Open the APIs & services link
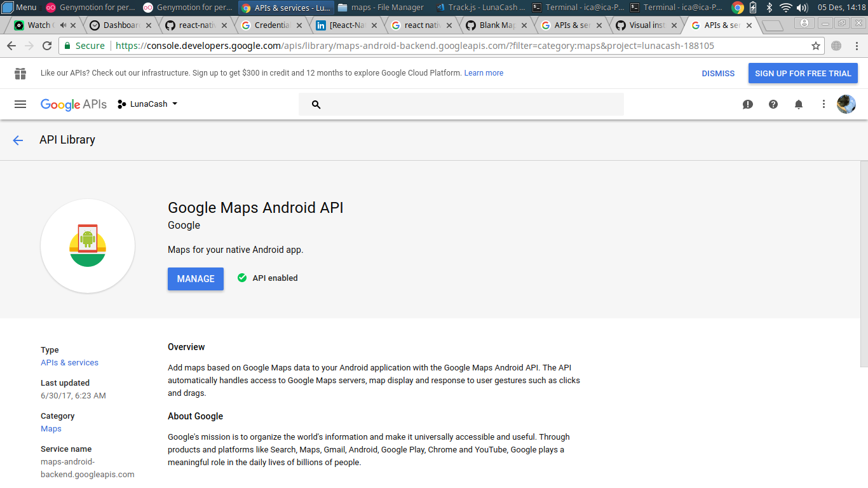 69,363
